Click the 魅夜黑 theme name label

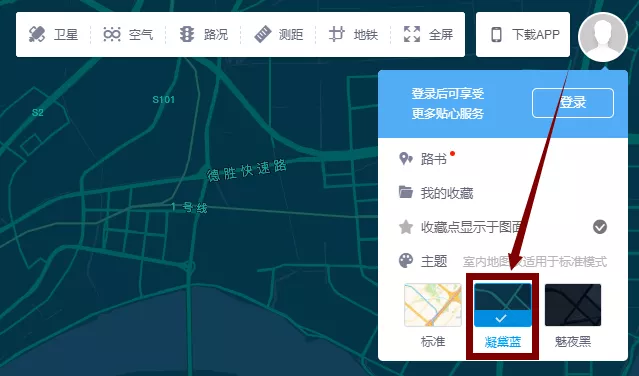[573, 341]
